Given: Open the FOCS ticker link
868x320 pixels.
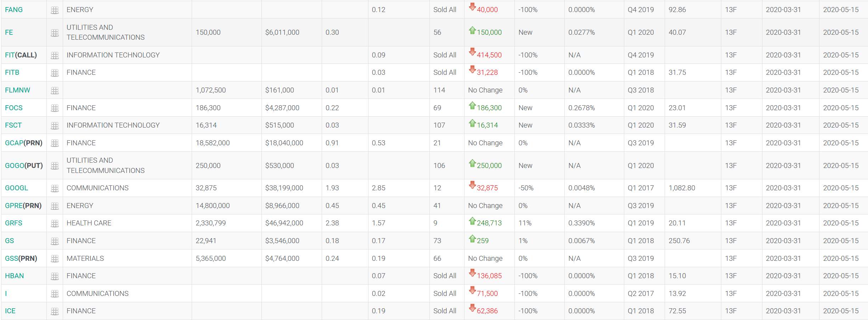Looking at the screenshot, I should click(14, 108).
